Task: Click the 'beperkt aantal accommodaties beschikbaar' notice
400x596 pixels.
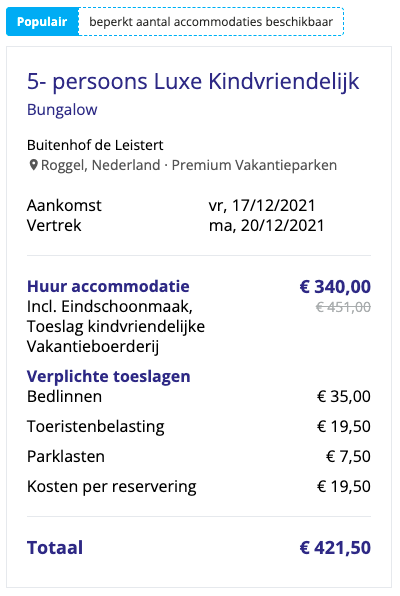Action: point(211,22)
